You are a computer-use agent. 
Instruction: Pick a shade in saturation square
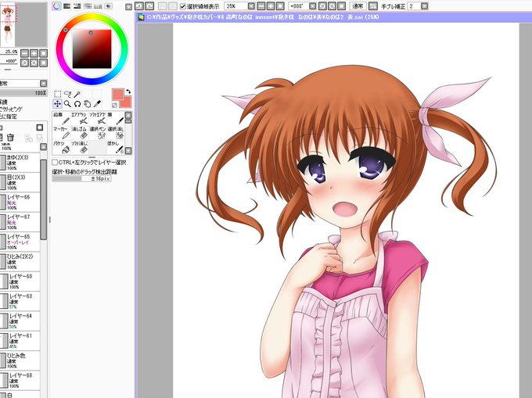pos(92,48)
